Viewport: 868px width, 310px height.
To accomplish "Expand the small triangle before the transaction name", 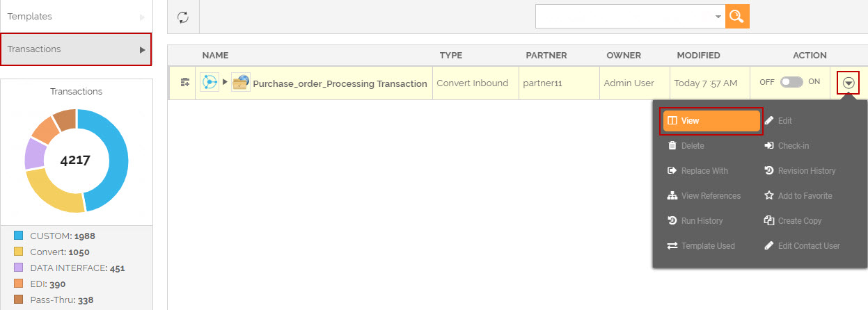I will [225, 83].
